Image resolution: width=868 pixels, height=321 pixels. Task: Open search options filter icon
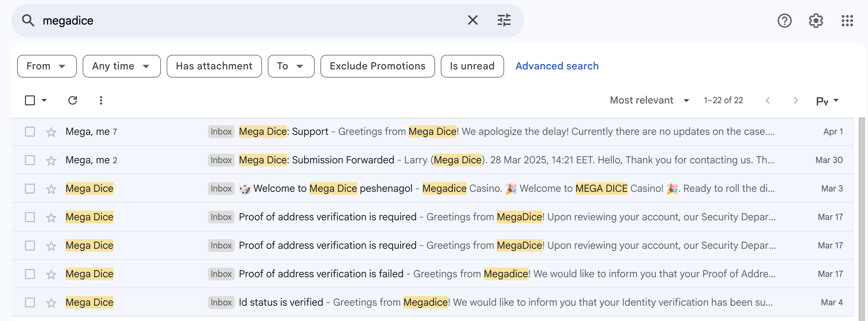(x=504, y=20)
